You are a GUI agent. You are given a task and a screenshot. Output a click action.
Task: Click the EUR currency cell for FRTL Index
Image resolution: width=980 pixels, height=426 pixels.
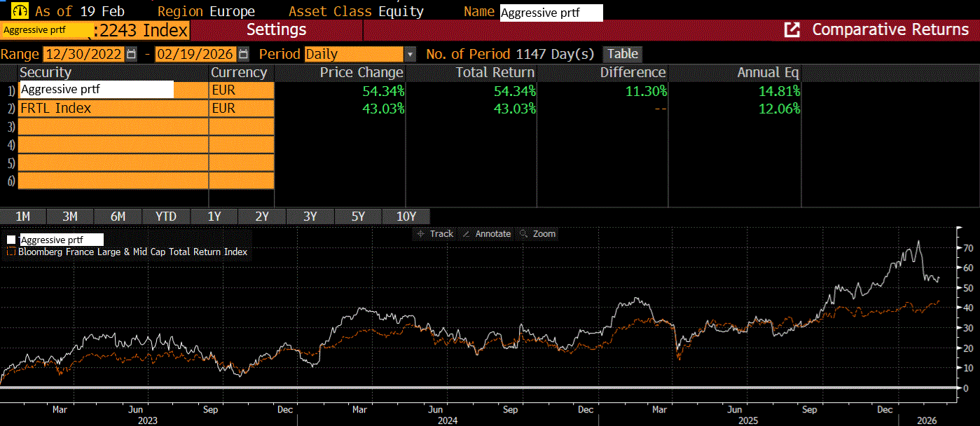coord(241,108)
